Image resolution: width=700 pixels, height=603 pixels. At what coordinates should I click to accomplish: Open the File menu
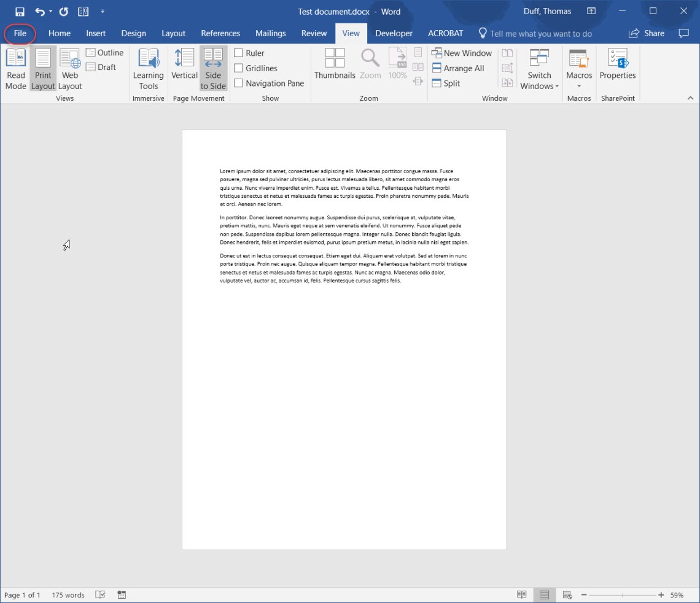(19, 34)
